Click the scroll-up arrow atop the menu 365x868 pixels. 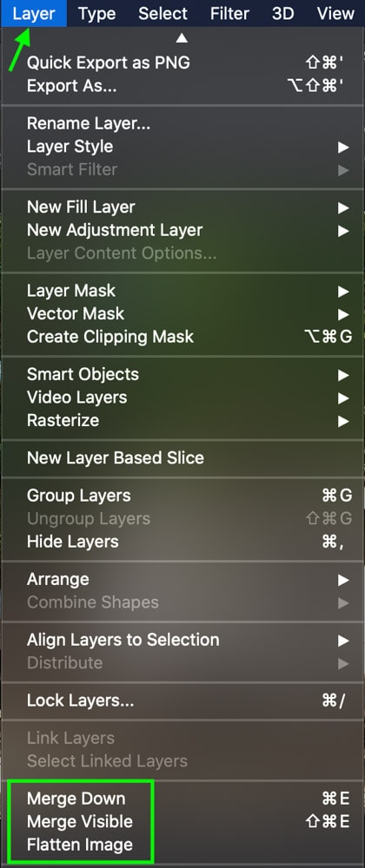(182, 38)
